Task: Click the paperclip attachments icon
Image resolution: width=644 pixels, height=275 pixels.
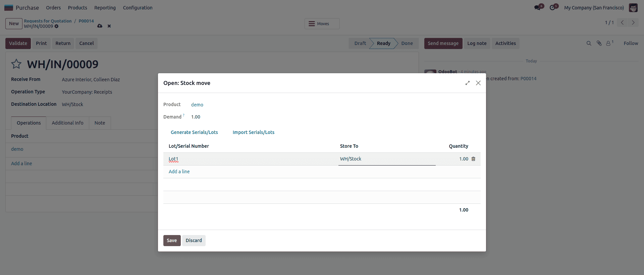Action: 599,43
